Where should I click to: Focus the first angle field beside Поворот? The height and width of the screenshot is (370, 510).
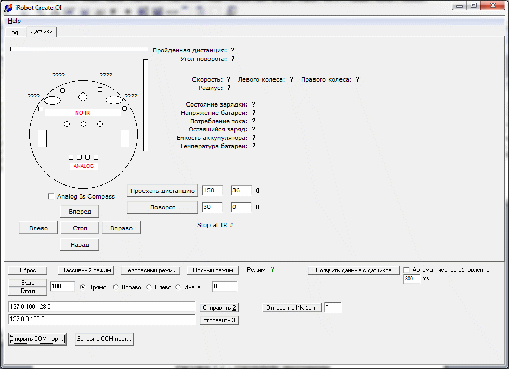coord(212,207)
